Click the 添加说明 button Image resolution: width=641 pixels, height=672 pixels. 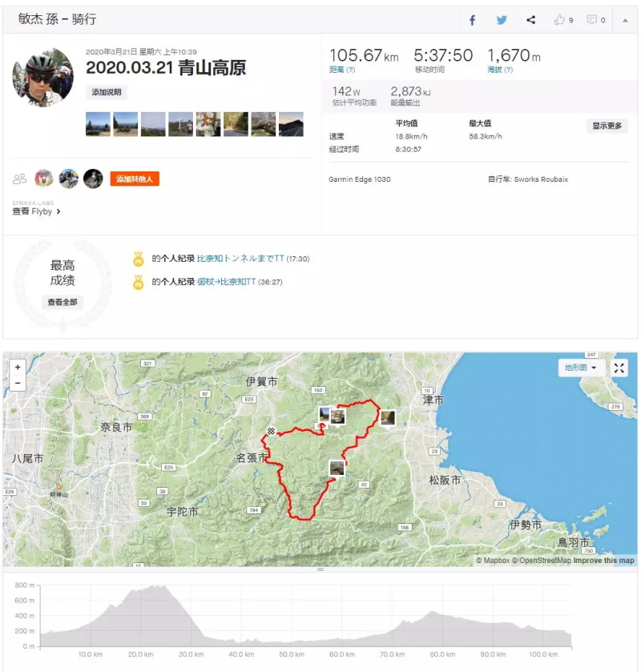[107, 92]
